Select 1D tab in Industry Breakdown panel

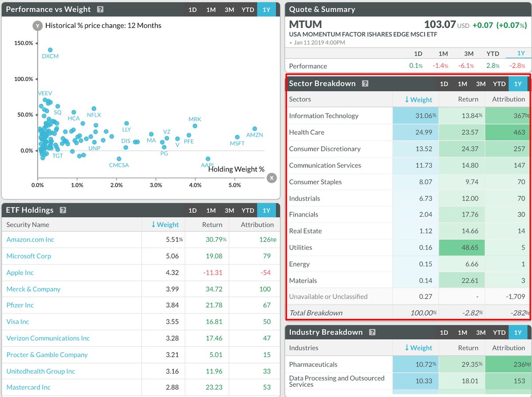click(x=444, y=332)
